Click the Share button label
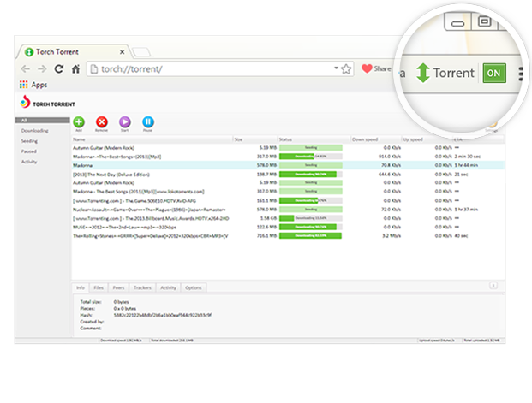This screenshot has width=532, height=403. (382, 68)
